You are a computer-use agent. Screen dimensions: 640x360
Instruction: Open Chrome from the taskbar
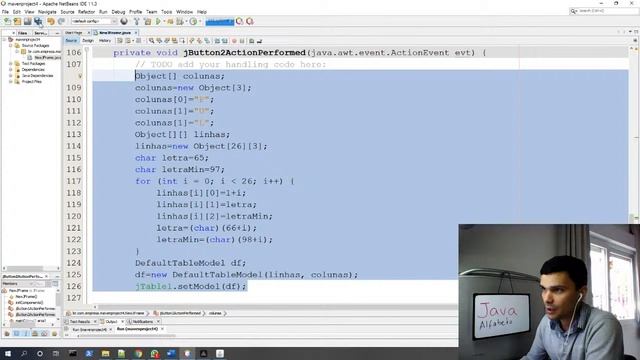138,353
